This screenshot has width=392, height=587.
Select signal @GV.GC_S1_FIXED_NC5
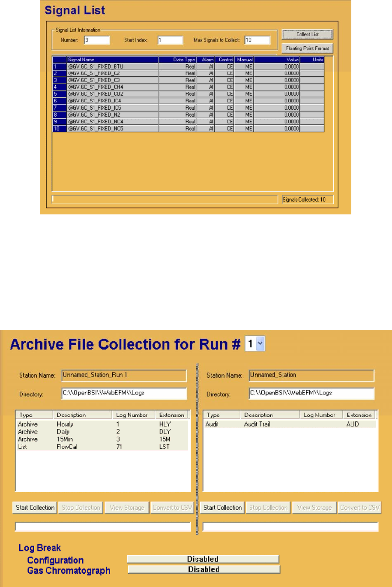pos(188,128)
